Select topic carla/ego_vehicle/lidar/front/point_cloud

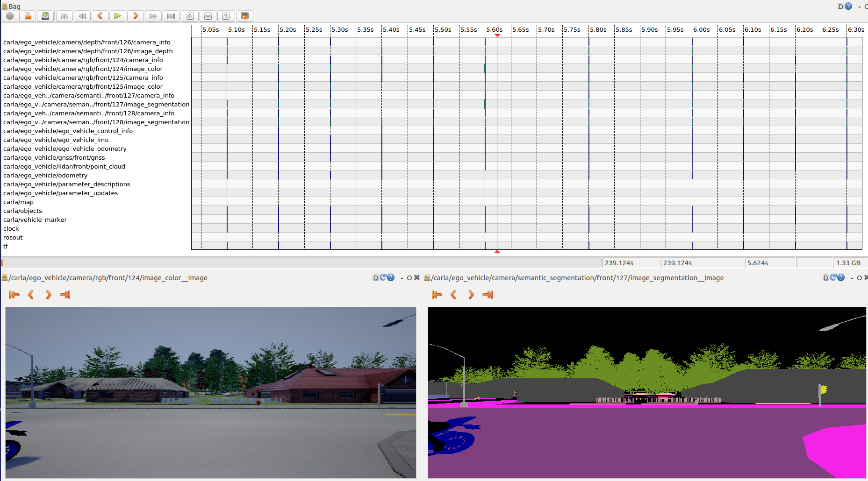pyautogui.click(x=64, y=166)
